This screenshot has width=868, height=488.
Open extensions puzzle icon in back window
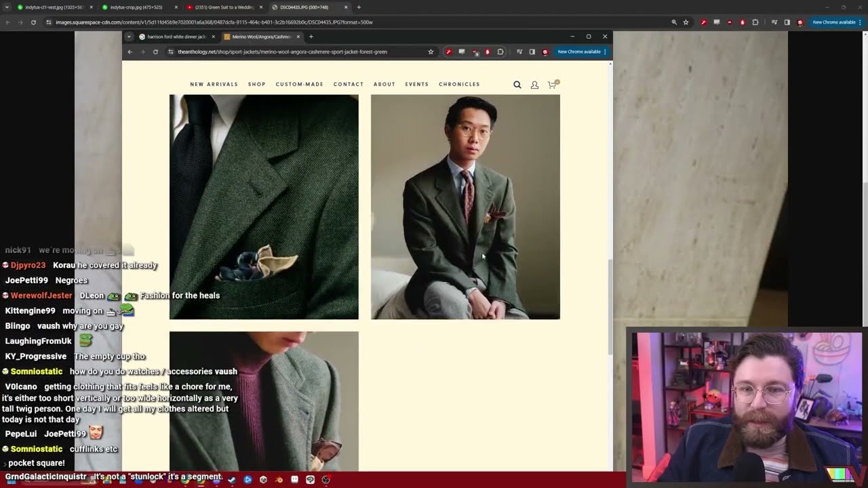[x=755, y=22]
